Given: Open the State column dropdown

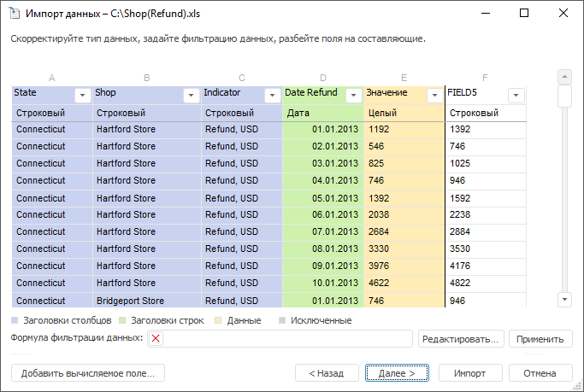Looking at the screenshot, I should (x=82, y=96).
